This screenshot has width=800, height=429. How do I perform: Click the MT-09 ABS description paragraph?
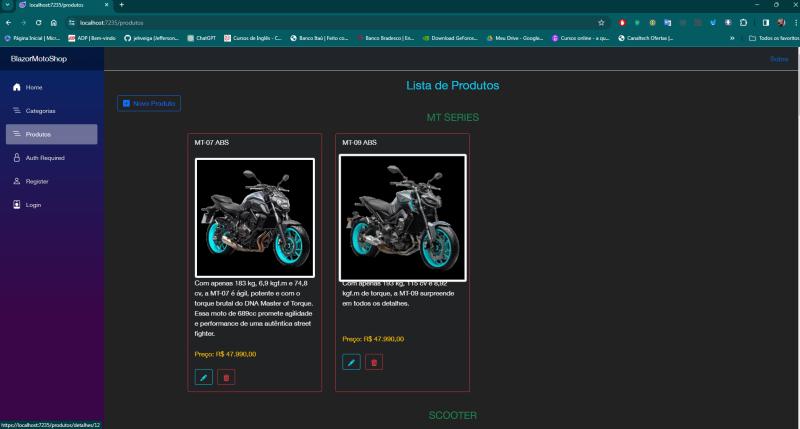pyautogui.click(x=398, y=293)
